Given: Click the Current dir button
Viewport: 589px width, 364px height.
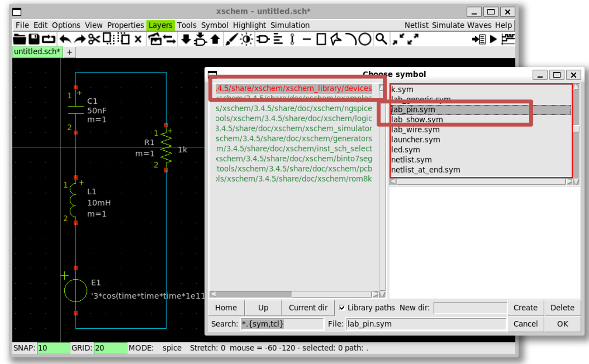Looking at the screenshot, I should pyautogui.click(x=308, y=308).
